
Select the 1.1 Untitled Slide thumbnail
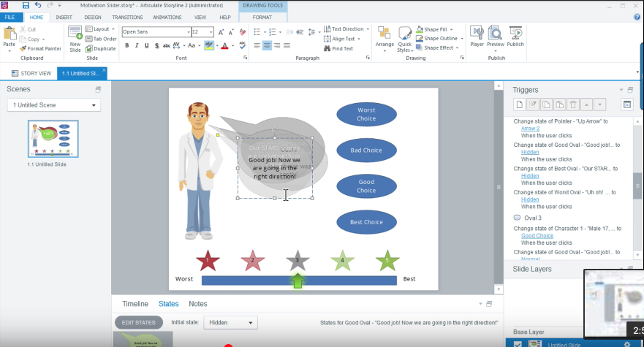point(53,139)
